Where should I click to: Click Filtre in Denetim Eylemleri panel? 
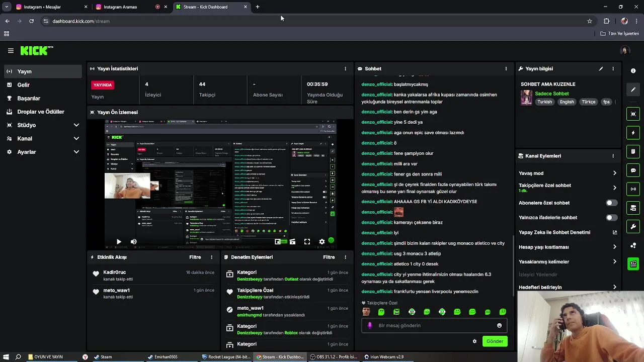coord(329,257)
